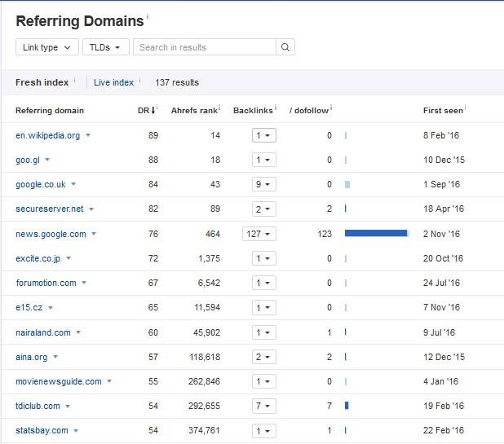
Task: Open the secureserver.net domain link
Action: click(x=49, y=209)
